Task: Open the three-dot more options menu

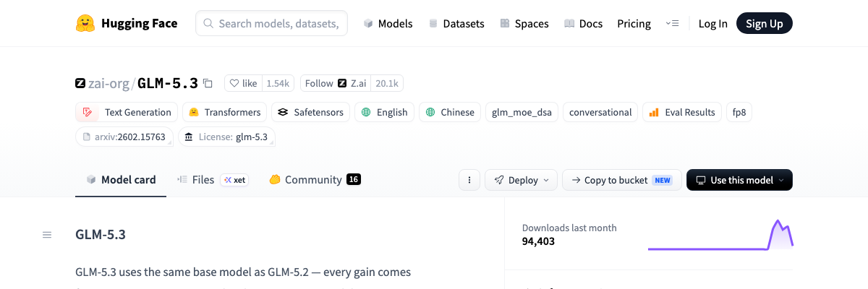Action: [x=469, y=180]
